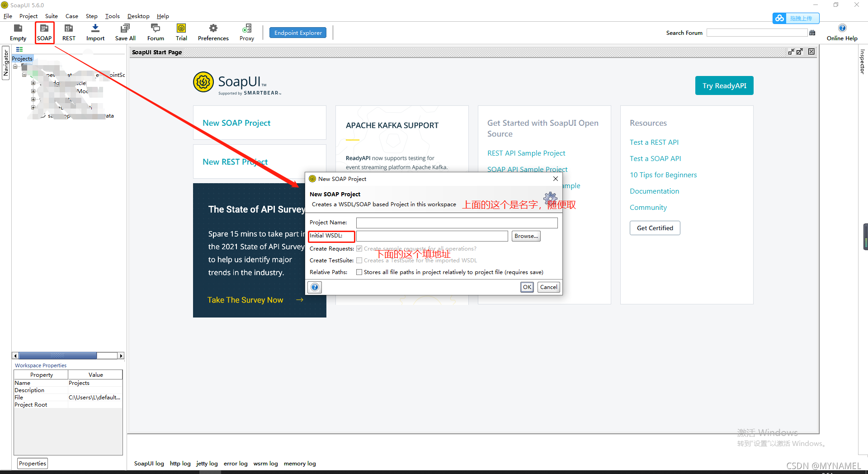This screenshot has width=868, height=474.
Task: Open the Forum toolbar icon
Action: click(156, 33)
